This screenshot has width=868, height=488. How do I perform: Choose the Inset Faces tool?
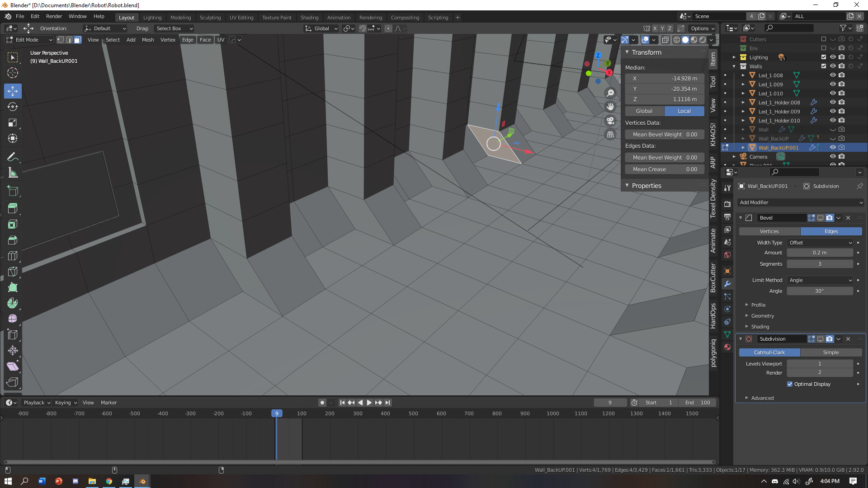13,224
